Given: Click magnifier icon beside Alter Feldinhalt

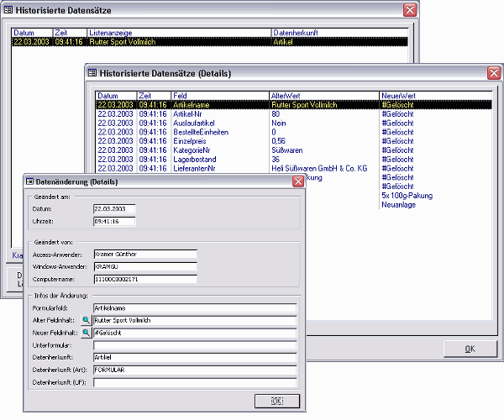Looking at the screenshot, I should pyautogui.click(x=87, y=321).
